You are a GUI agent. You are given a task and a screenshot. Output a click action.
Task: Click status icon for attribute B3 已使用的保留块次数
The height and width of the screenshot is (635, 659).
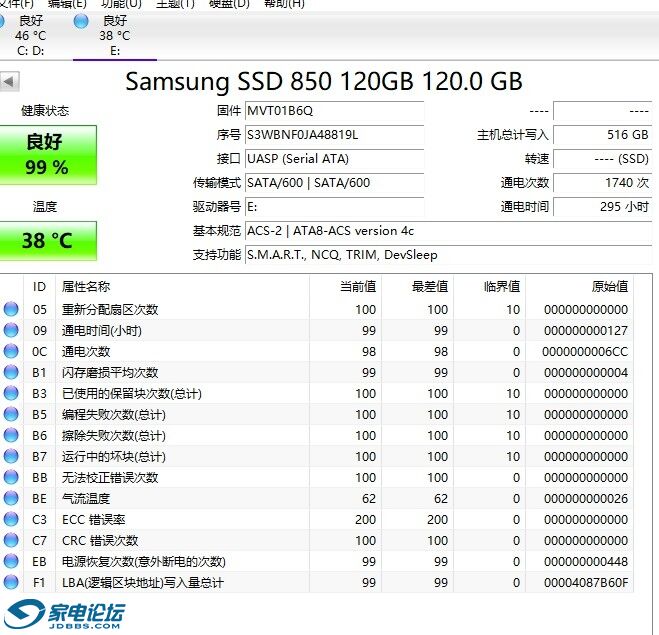click(11, 393)
